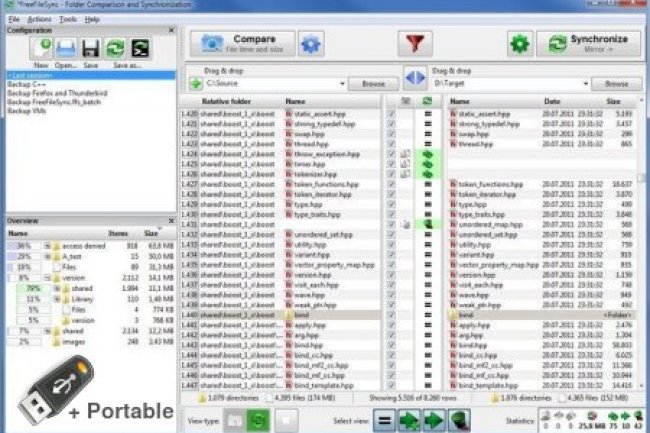Expand the Library subfolder node
The image size is (650, 433).
tap(57, 299)
